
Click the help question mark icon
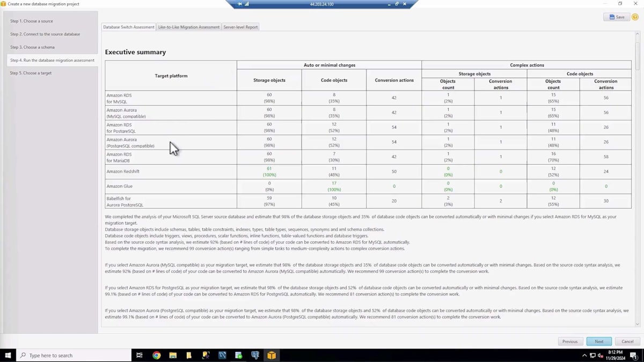tap(635, 17)
